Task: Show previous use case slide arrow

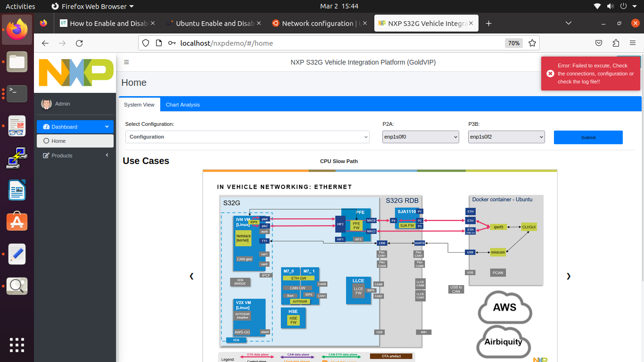Action: [x=191, y=276]
